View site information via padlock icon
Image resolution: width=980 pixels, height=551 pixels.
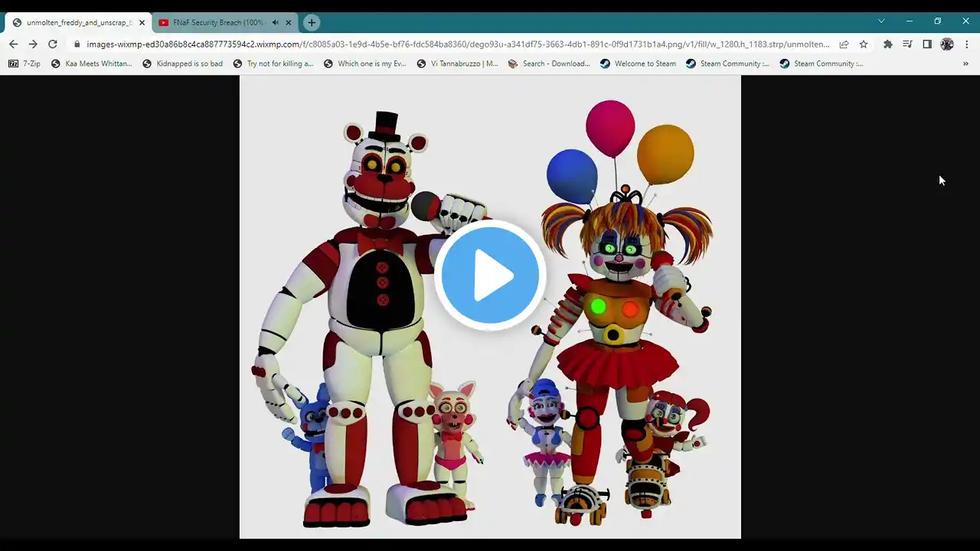(77, 44)
